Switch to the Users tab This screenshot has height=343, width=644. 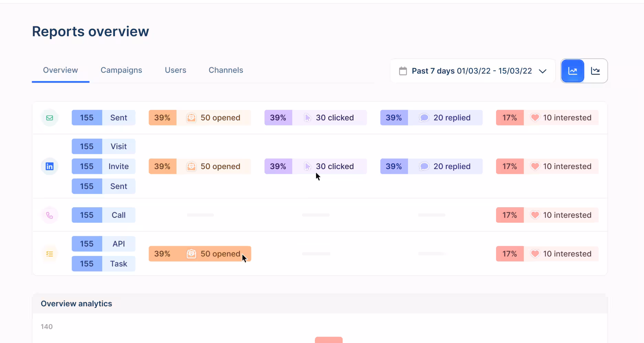click(x=175, y=70)
